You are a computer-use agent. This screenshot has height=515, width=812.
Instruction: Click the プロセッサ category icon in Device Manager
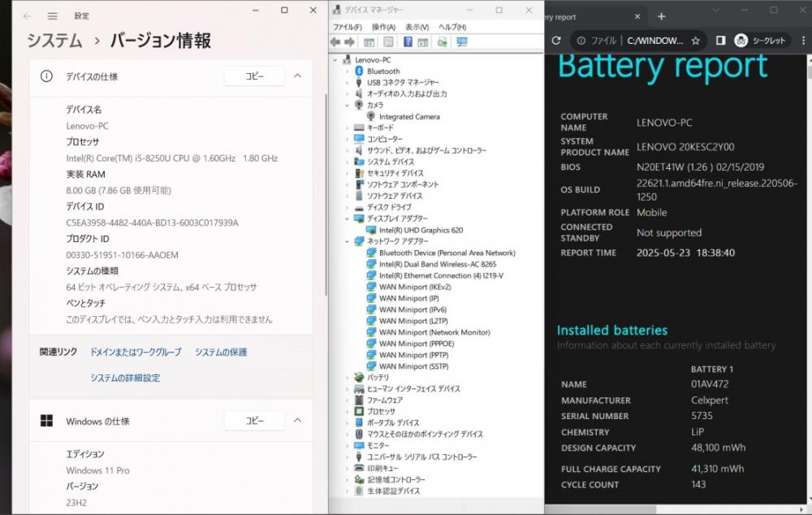(359, 411)
